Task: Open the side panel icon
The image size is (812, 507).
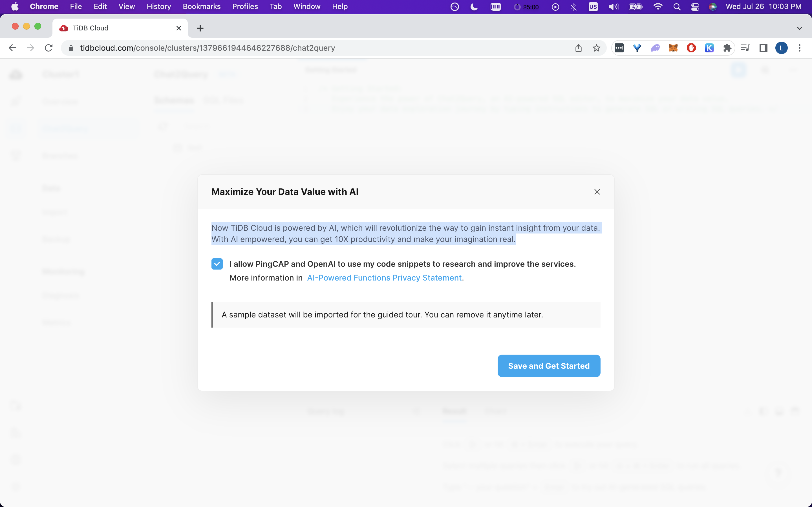Action: tap(763, 48)
